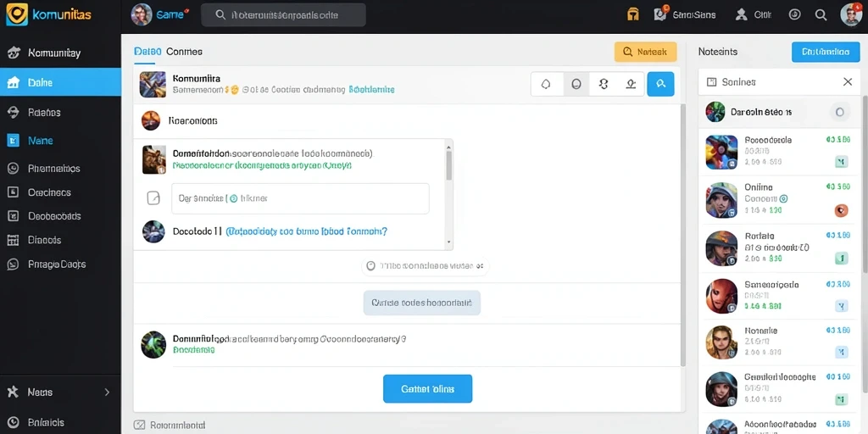Click the star icon next to Neus
This screenshot has width=868, height=434.
pyautogui.click(x=14, y=392)
